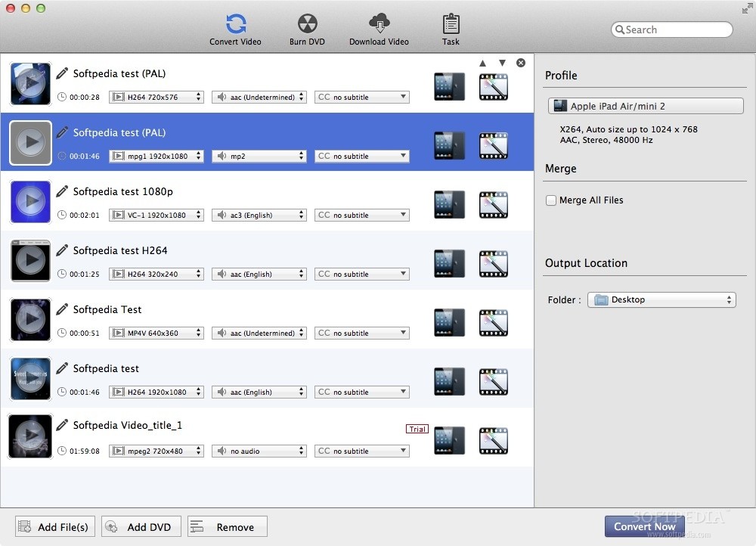Open editing magic wand for Softpedia Video_title_1
The image size is (756, 546).
493,440
